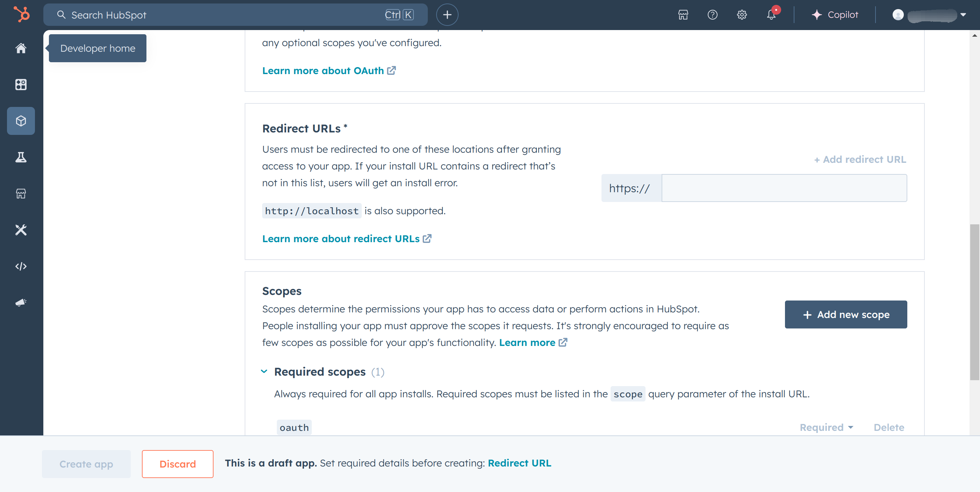Open Developer home in sidebar
Screen dimensions: 980x492
click(x=21, y=48)
